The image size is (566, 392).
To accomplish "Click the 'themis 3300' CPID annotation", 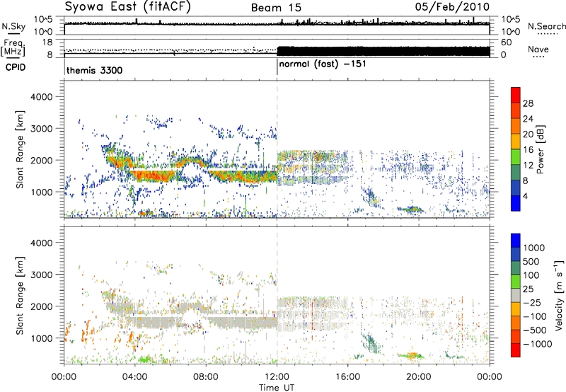I will pos(95,70).
